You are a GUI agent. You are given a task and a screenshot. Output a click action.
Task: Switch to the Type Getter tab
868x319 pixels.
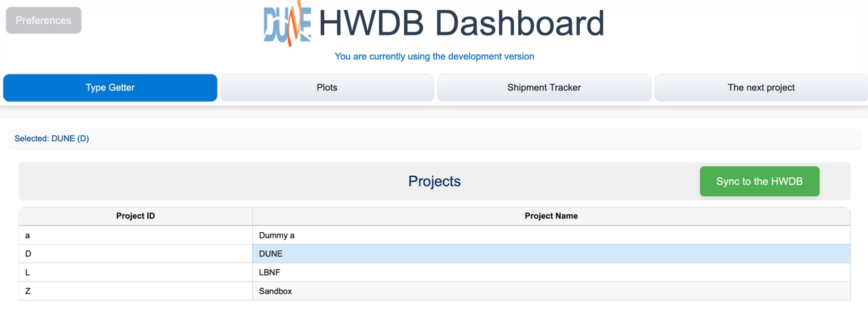click(110, 88)
